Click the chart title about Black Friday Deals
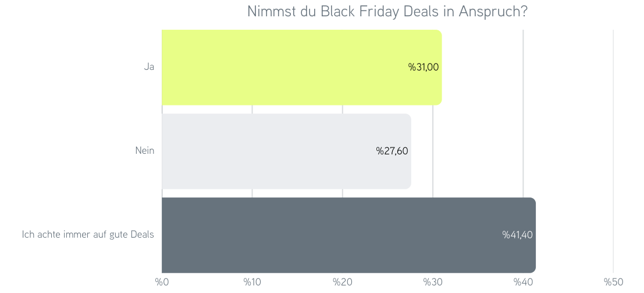The width and height of the screenshot is (644, 293). pyautogui.click(x=387, y=12)
